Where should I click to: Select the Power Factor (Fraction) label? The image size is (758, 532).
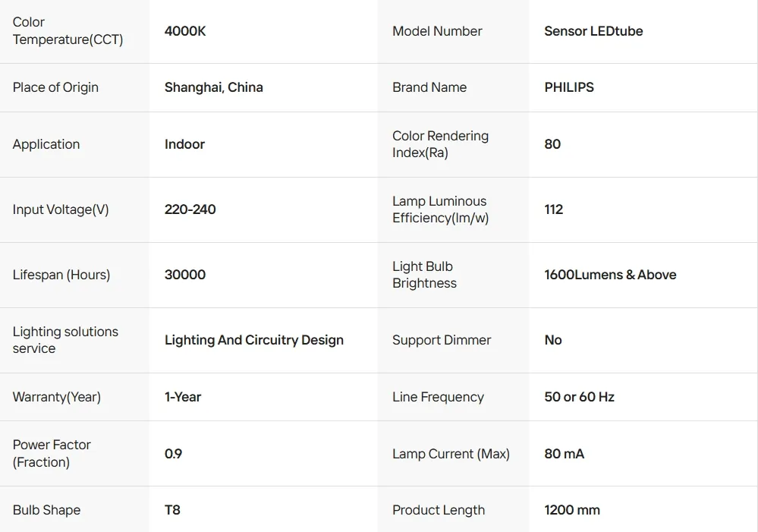[x=52, y=453]
